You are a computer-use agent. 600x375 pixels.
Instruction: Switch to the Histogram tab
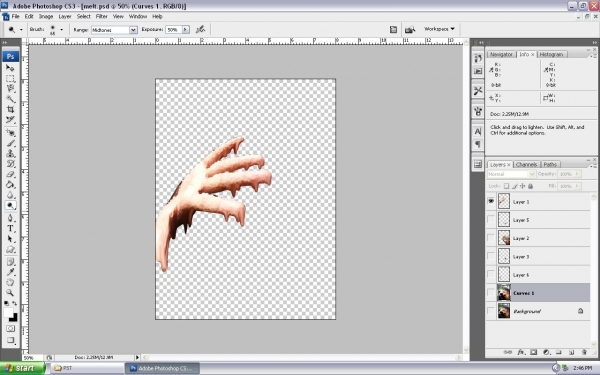pos(551,54)
